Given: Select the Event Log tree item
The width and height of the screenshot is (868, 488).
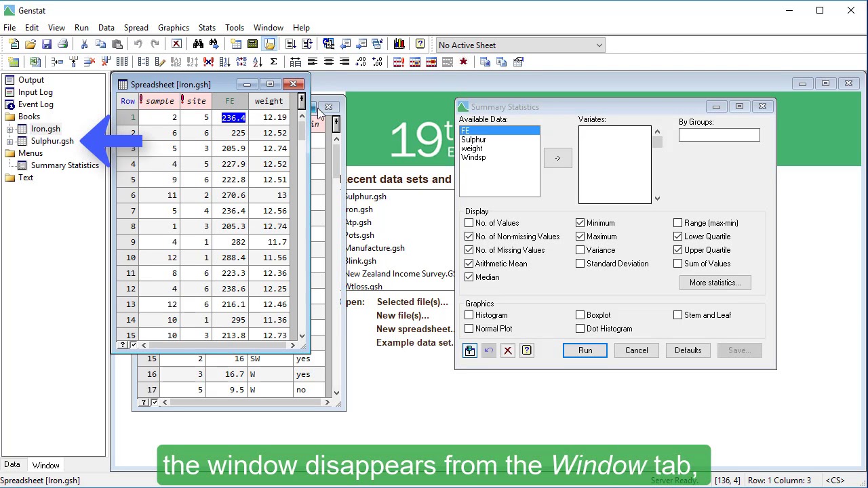Looking at the screenshot, I should (35, 104).
